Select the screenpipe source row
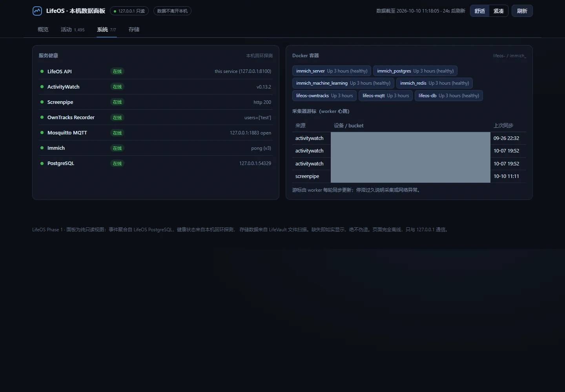This screenshot has height=392, width=565. [409, 176]
